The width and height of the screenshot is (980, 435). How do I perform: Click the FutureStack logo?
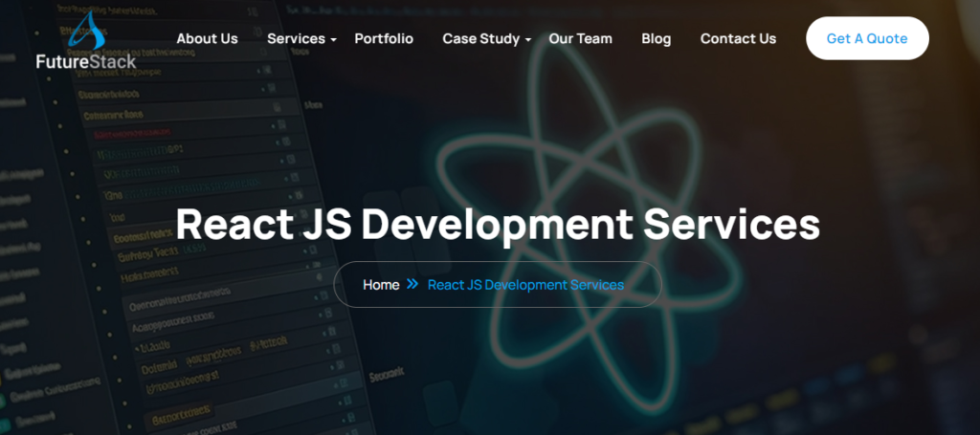[x=85, y=40]
